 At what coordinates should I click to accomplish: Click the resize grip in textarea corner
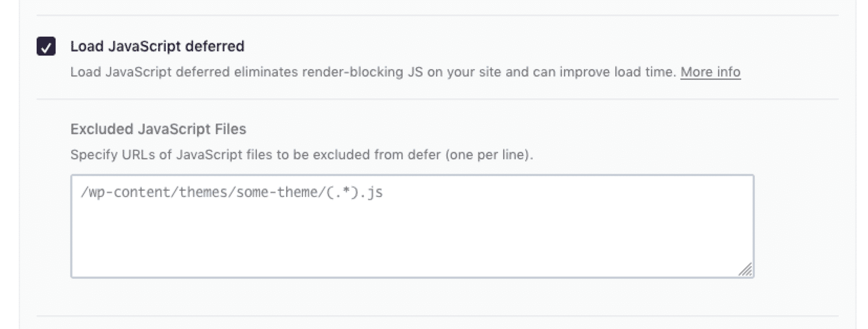tap(746, 268)
